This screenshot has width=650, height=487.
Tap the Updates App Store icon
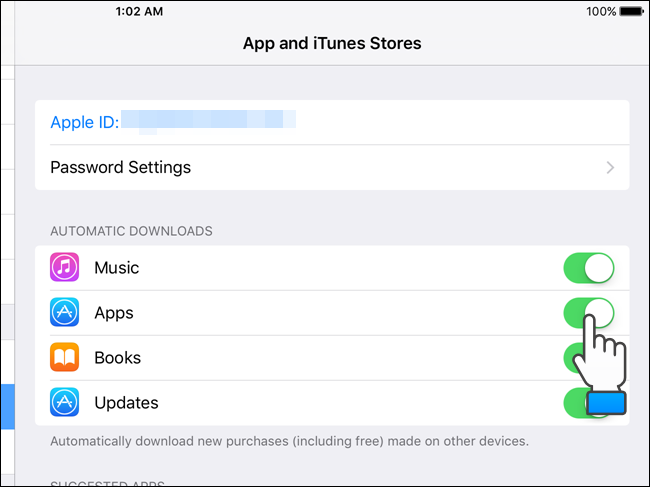[x=65, y=402]
